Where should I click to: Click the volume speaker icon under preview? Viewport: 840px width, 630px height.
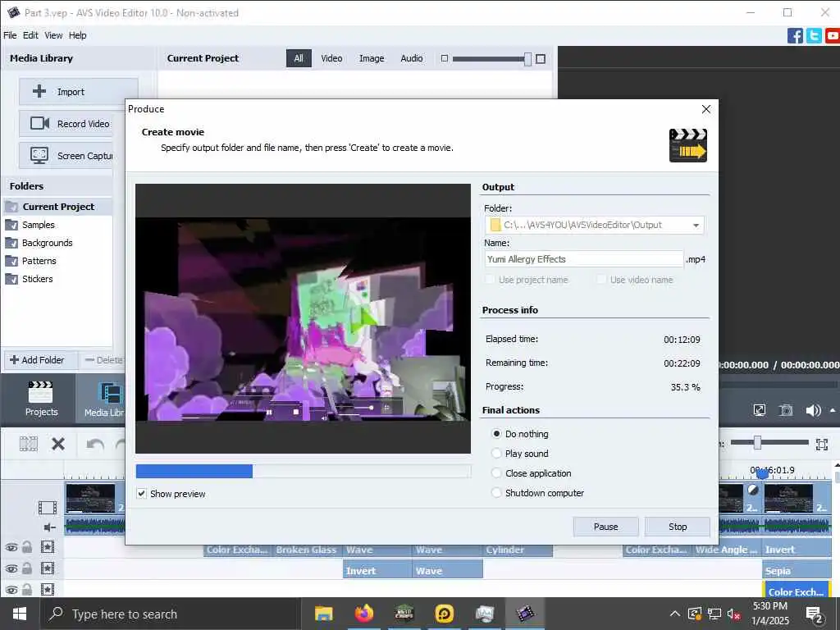tap(813, 410)
